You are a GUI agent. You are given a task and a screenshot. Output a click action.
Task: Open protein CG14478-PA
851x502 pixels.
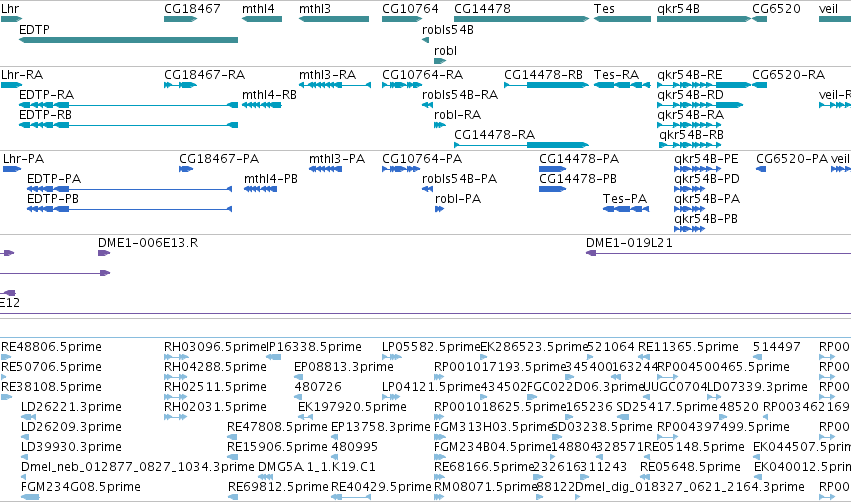(x=579, y=158)
